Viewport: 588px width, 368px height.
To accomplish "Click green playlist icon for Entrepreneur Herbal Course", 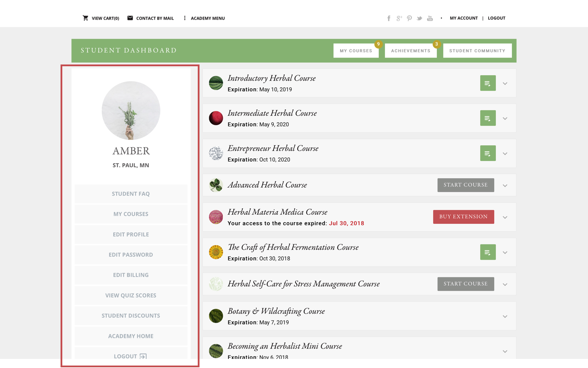I will click(x=488, y=153).
